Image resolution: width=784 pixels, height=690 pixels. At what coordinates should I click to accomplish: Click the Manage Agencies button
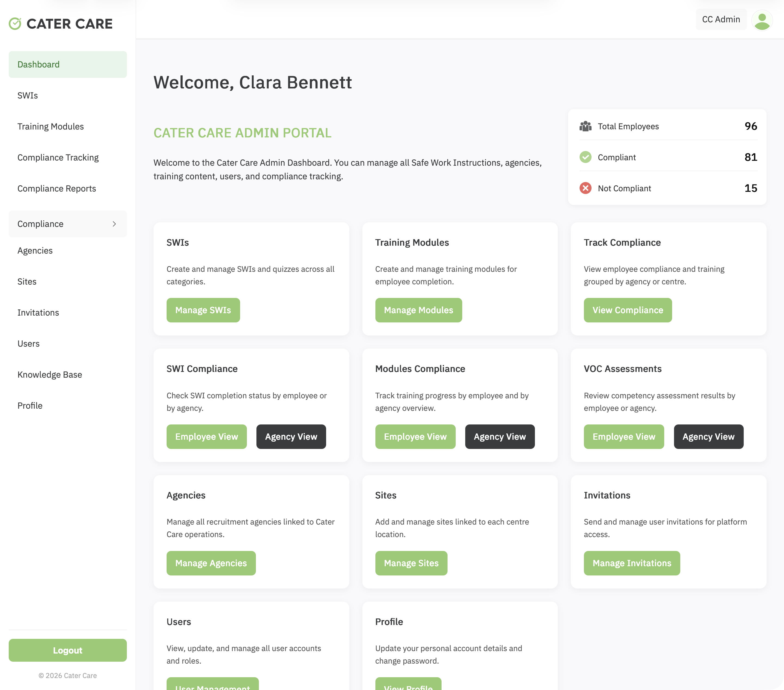pyautogui.click(x=211, y=563)
